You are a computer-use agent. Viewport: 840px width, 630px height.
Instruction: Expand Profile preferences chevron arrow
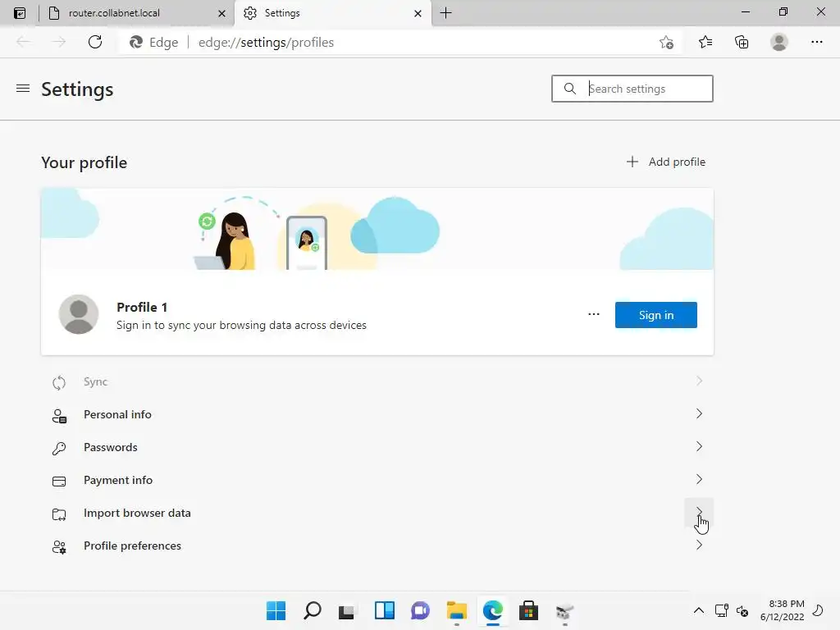[699, 545]
